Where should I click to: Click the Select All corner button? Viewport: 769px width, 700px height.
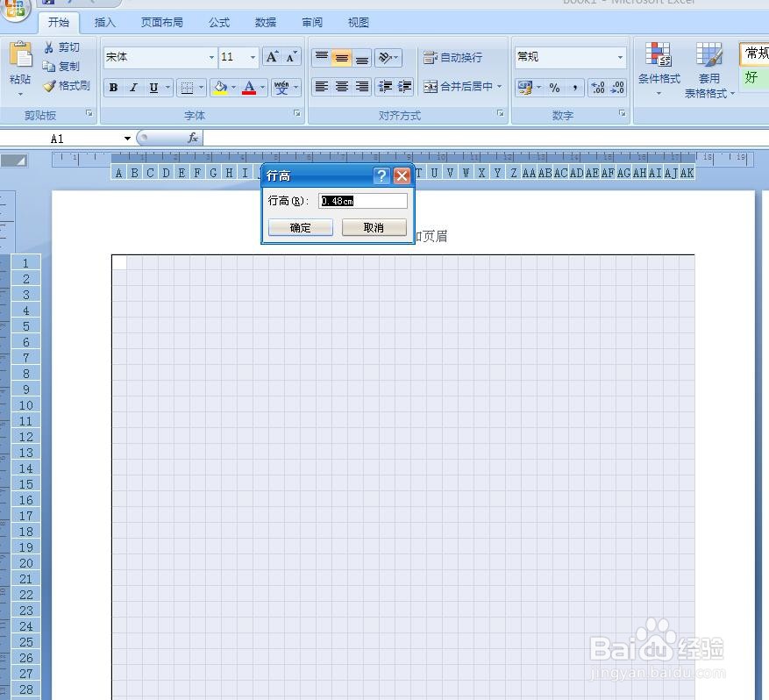(x=14, y=161)
